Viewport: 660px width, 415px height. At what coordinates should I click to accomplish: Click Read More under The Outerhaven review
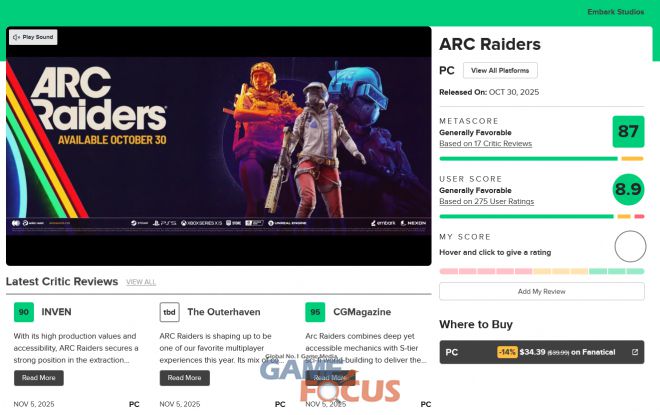(184, 378)
